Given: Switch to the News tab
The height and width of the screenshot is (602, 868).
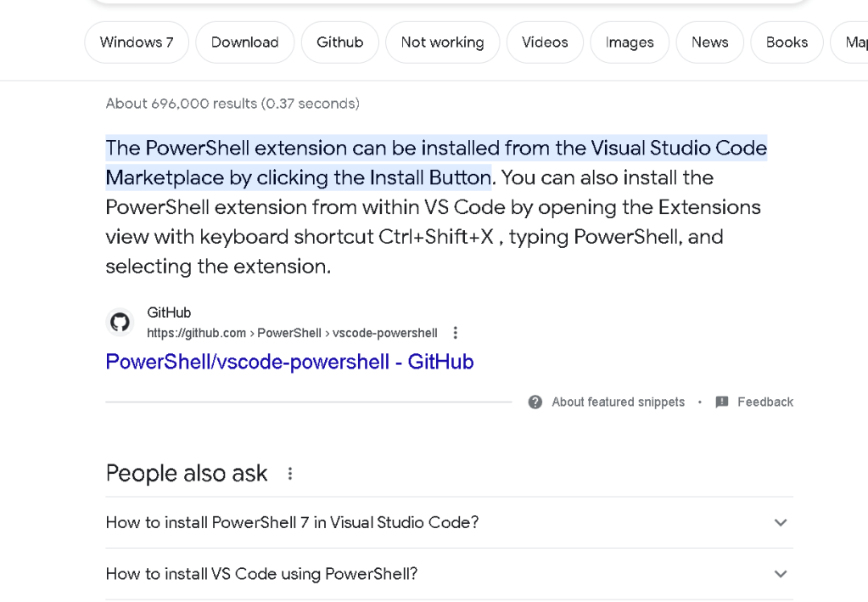Looking at the screenshot, I should click(709, 42).
